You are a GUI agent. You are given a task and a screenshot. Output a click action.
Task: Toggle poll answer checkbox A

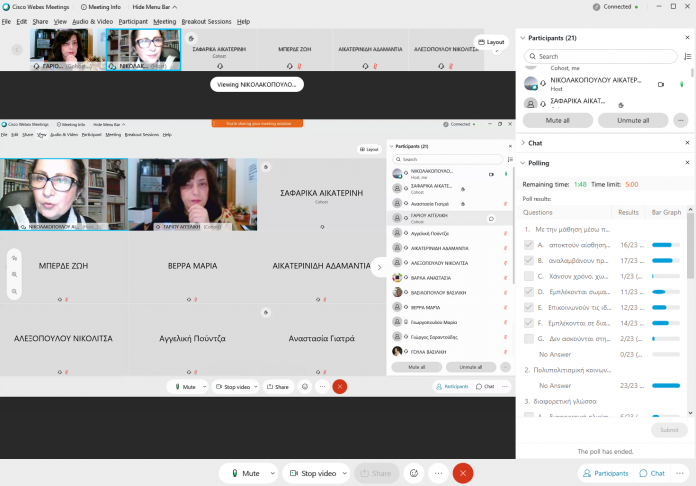click(528, 244)
